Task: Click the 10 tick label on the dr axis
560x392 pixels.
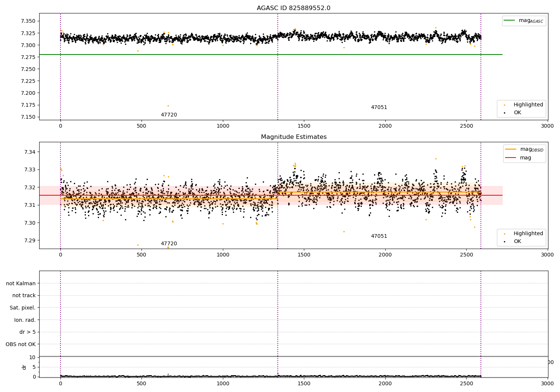Action: [x=32, y=357]
